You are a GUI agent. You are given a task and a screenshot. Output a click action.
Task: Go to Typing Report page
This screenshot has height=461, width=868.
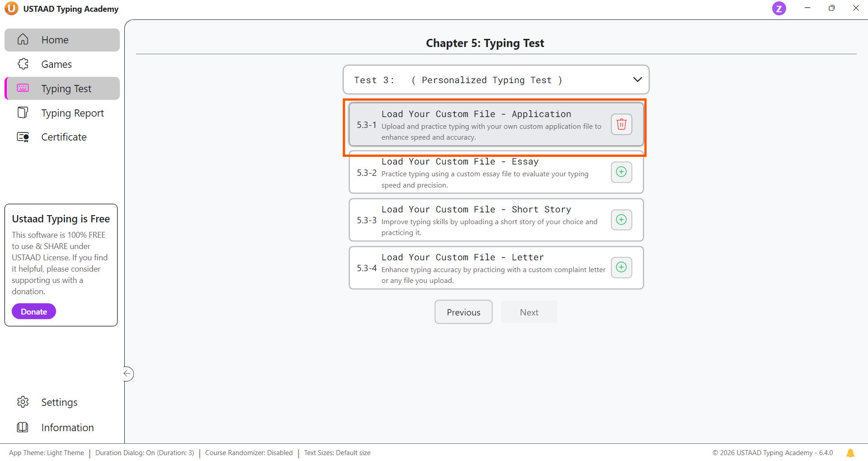tap(72, 113)
